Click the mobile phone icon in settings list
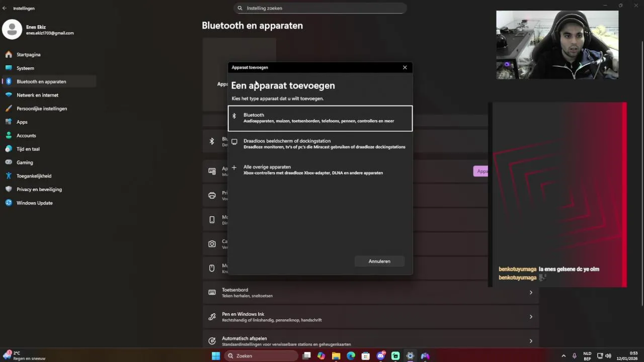This screenshot has height=362, width=644. click(212, 220)
